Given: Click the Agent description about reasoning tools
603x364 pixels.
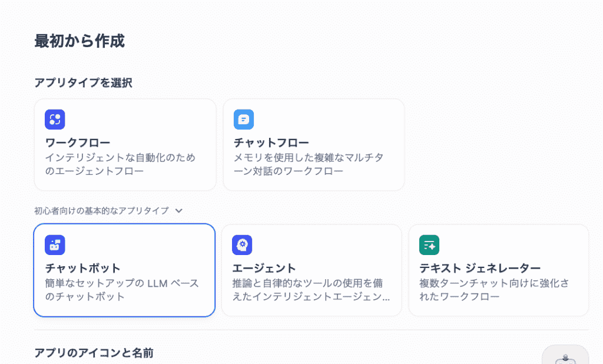Looking at the screenshot, I should [x=311, y=290].
